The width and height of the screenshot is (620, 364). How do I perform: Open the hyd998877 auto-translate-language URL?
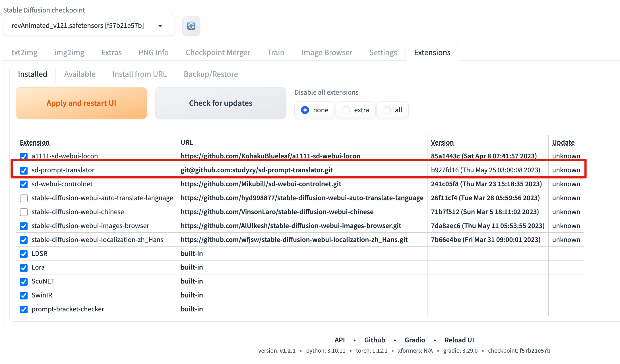point(302,198)
